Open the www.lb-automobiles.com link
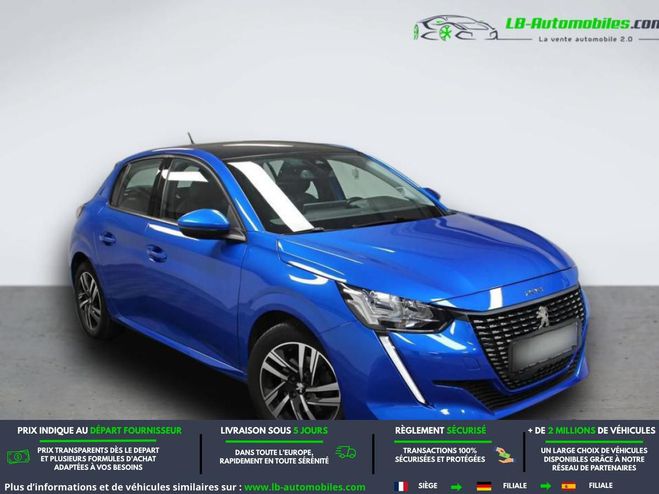The image size is (659, 494). point(305,488)
